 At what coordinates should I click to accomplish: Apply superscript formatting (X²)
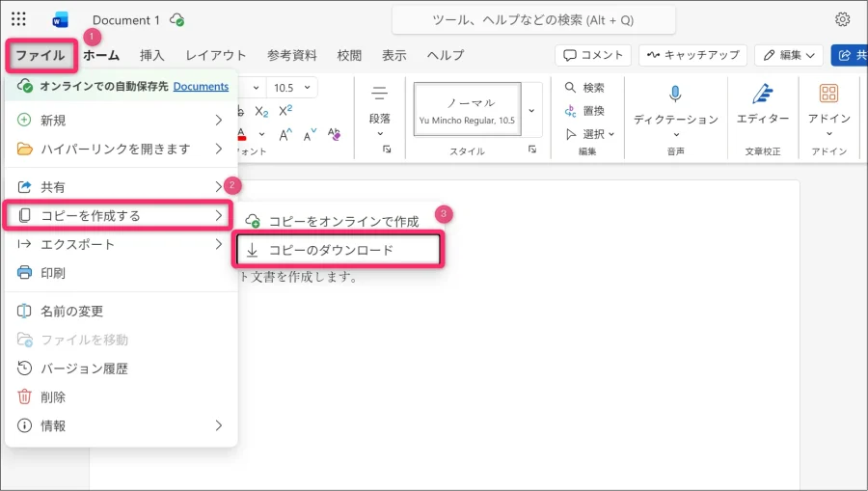tap(285, 111)
